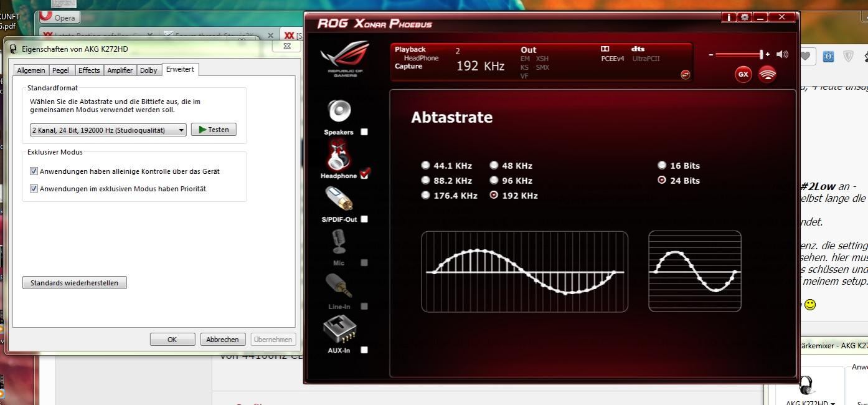868x405 pixels.
Task: Click the 192 KHz readout in status panel
Action: click(x=480, y=65)
